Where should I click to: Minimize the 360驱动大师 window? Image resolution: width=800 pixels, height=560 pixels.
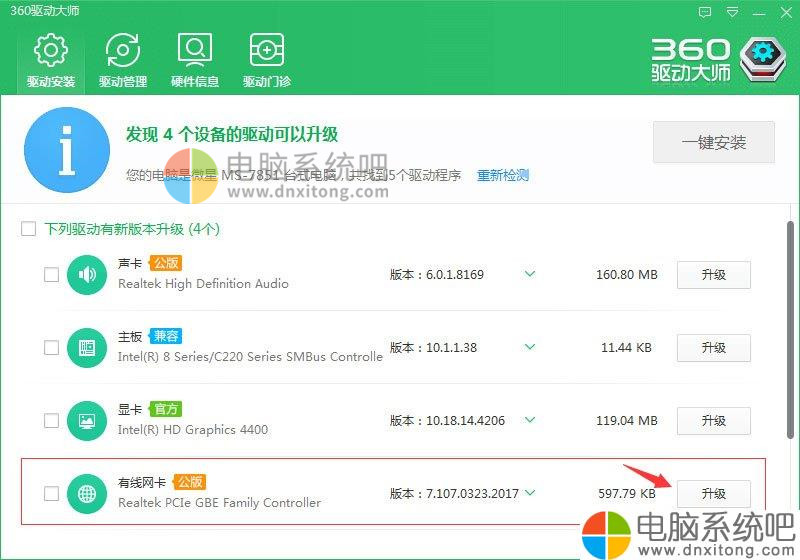(x=759, y=13)
